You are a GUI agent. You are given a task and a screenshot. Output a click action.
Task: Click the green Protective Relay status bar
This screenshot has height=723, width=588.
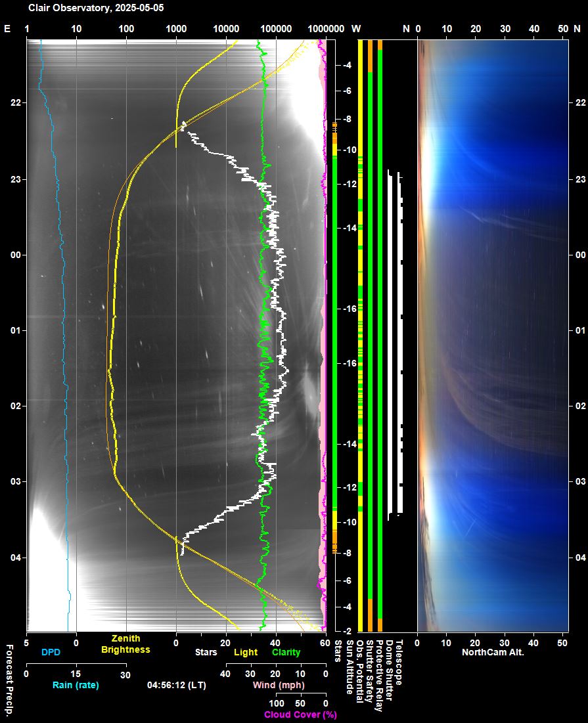(380, 334)
